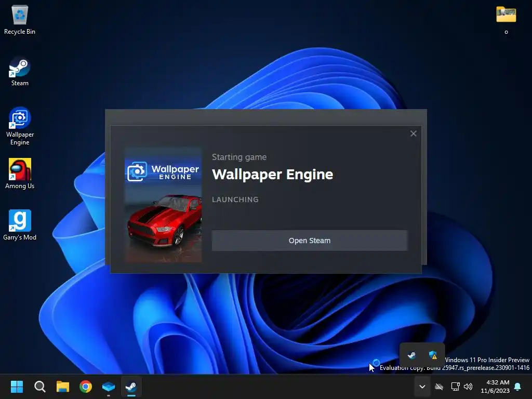Open the blue box app on the taskbar
The width and height of the screenshot is (532, 399).
click(x=109, y=387)
